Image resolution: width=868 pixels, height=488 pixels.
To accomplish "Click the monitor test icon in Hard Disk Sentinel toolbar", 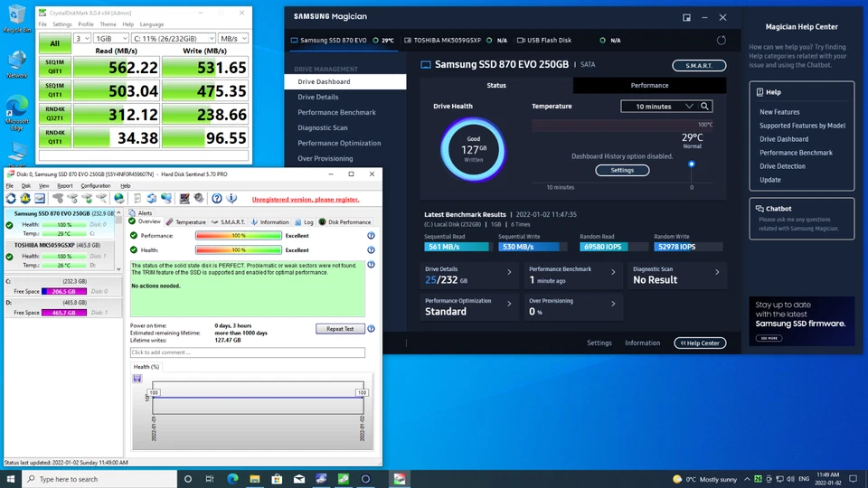I will (184, 198).
